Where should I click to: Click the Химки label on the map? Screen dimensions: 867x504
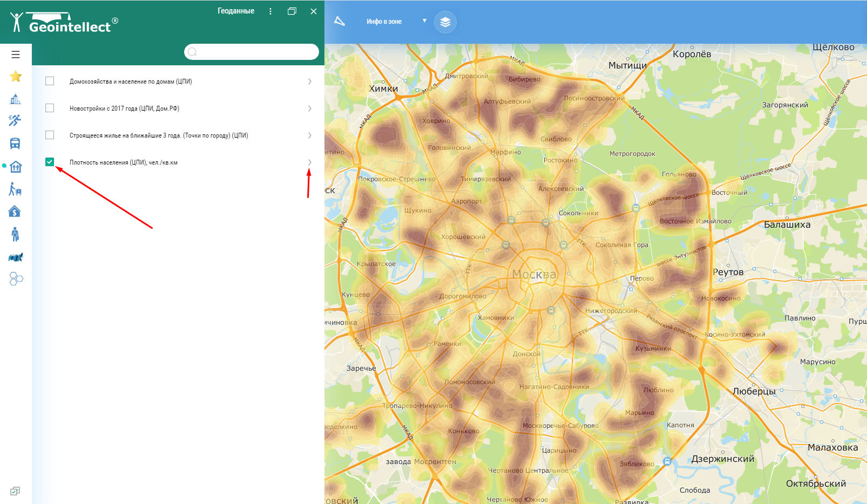(383, 88)
